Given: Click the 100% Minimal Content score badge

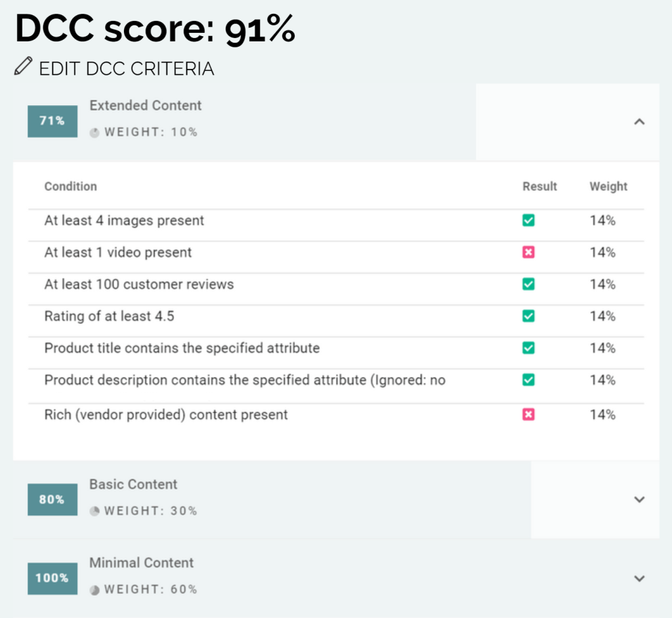Looking at the screenshot, I should tap(52, 578).
